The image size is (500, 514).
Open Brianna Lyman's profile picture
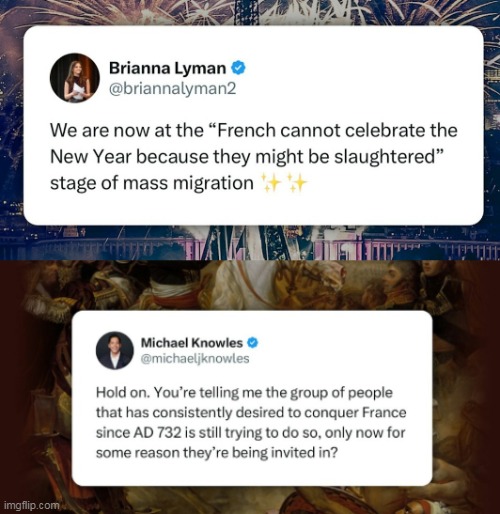pos(75,78)
